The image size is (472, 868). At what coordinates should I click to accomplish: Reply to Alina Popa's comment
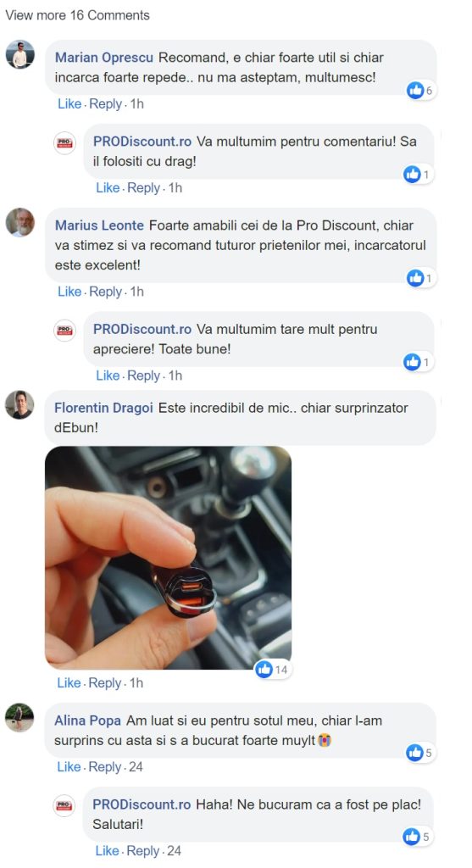(104, 767)
